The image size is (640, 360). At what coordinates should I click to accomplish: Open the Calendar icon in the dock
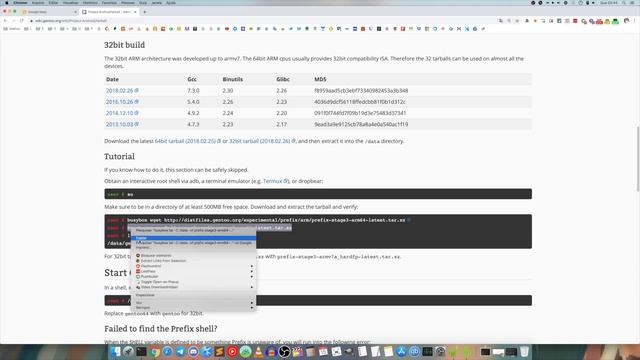pos(323,351)
